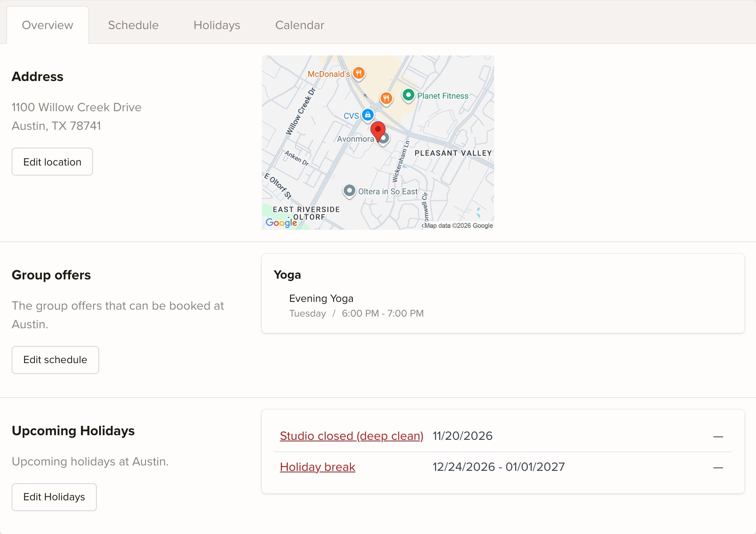Click the EAST RIVERSIDE - OLTORF map label
Screen dimensions: 756x534
pyautogui.click(x=306, y=213)
